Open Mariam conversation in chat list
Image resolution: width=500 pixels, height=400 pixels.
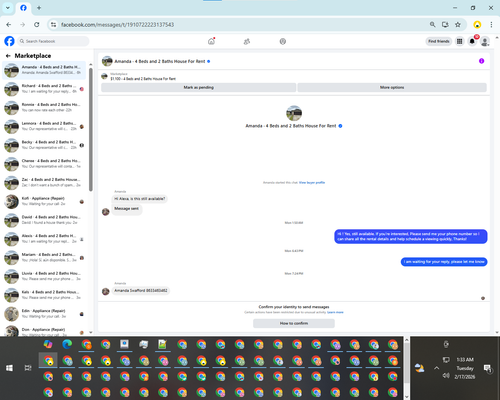44,257
